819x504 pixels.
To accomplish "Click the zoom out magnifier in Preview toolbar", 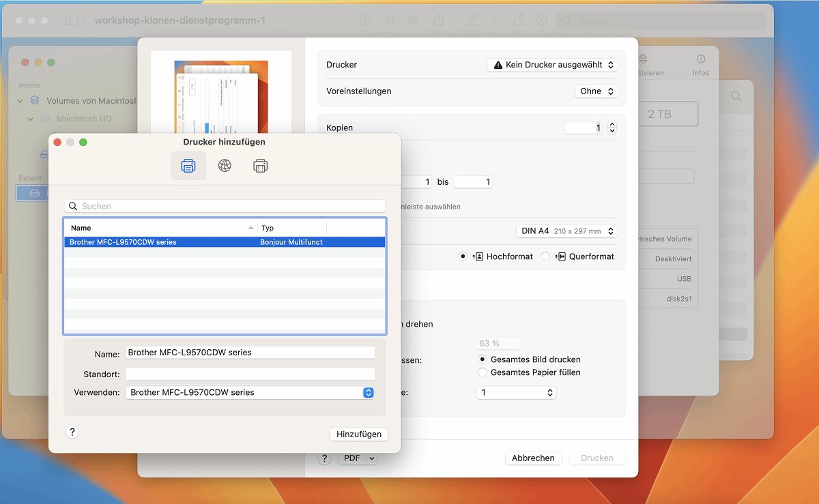I will point(390,20).
